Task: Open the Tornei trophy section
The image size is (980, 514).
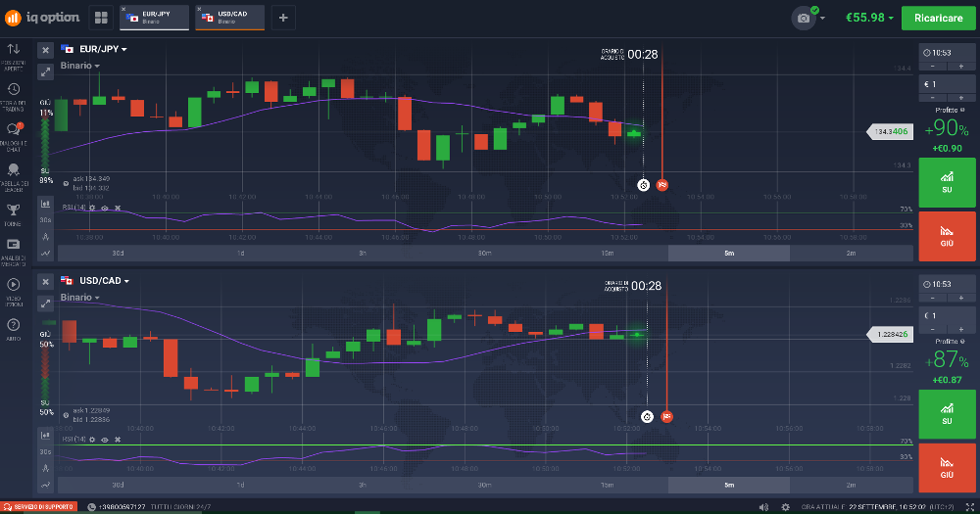Action: pyautogui.click(x=14, y=214)
